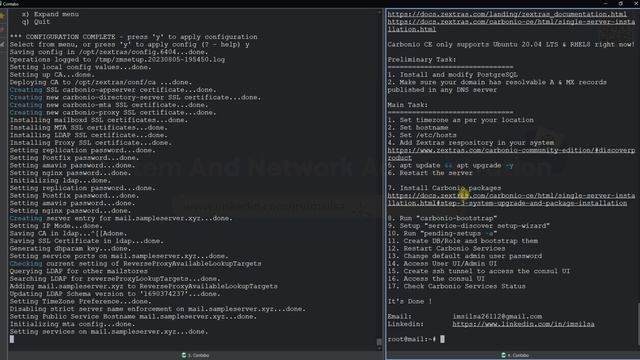
Task: Click 'Installing MTA SSL certificate' line
Action: click(x=89, y=127)
